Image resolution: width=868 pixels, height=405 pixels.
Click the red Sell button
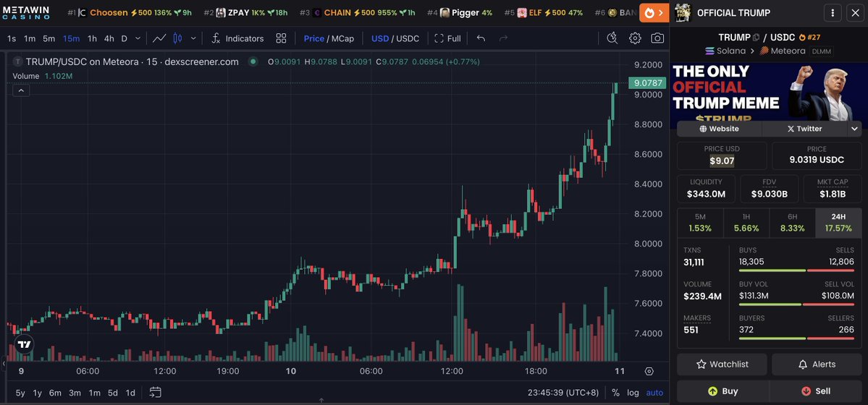point(815,391)
